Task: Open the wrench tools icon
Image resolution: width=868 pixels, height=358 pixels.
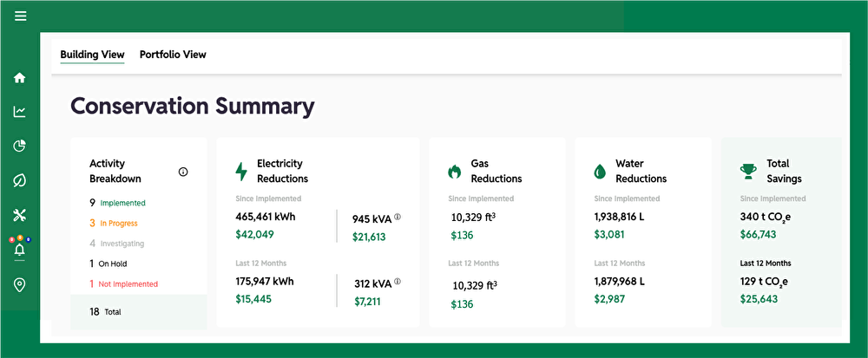Action: [x=20, y=215]
